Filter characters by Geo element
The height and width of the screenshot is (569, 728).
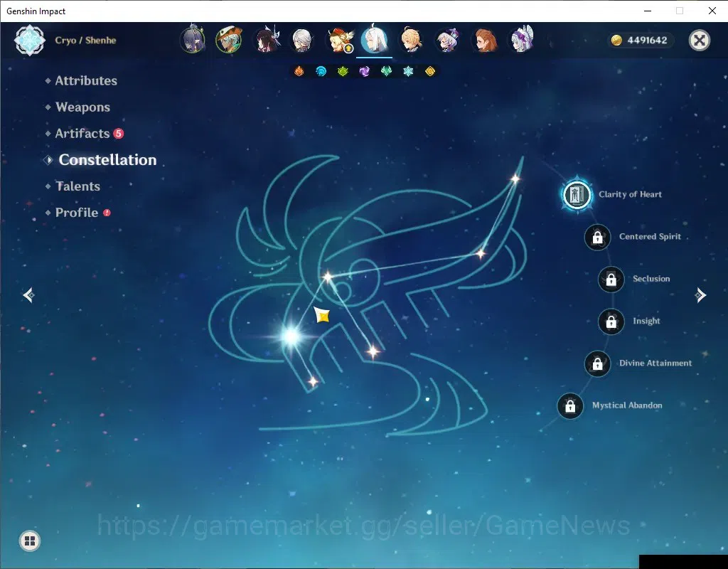(x=430, y=71)
